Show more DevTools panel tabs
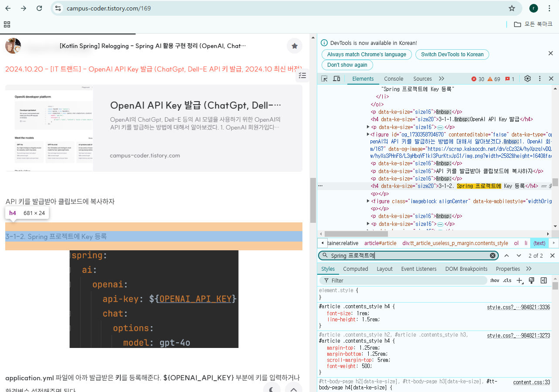The width and height of the screenshot is (559, 392). 442,79
